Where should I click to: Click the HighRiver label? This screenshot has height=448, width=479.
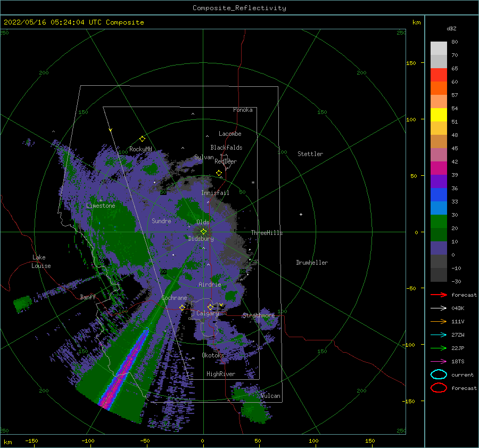click(x=221, y=374)
